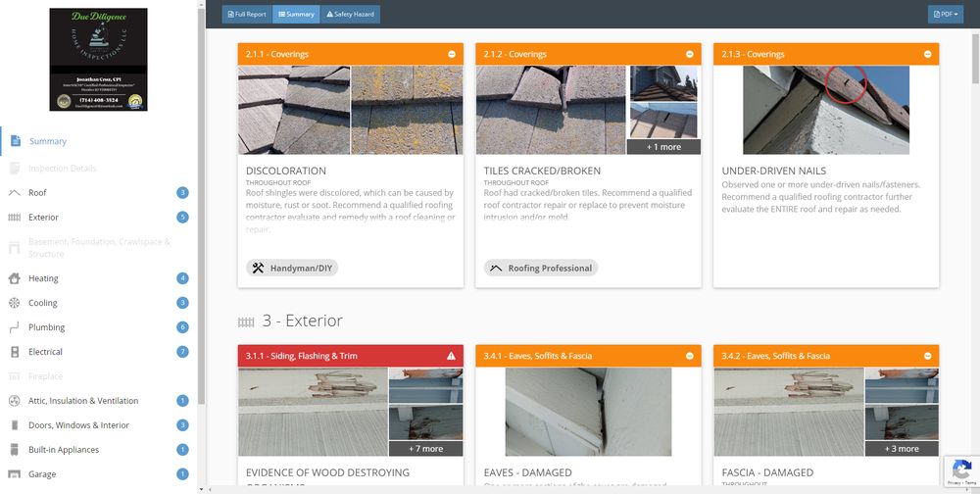
Task: Click the 'UNDER-DRIVEN NAILS' title
Action: [774, 171]
